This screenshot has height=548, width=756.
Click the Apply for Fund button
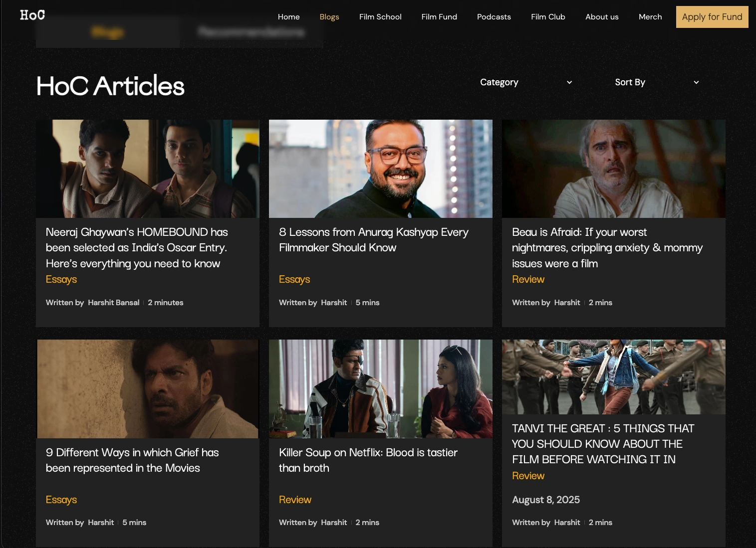pos(712,17)
